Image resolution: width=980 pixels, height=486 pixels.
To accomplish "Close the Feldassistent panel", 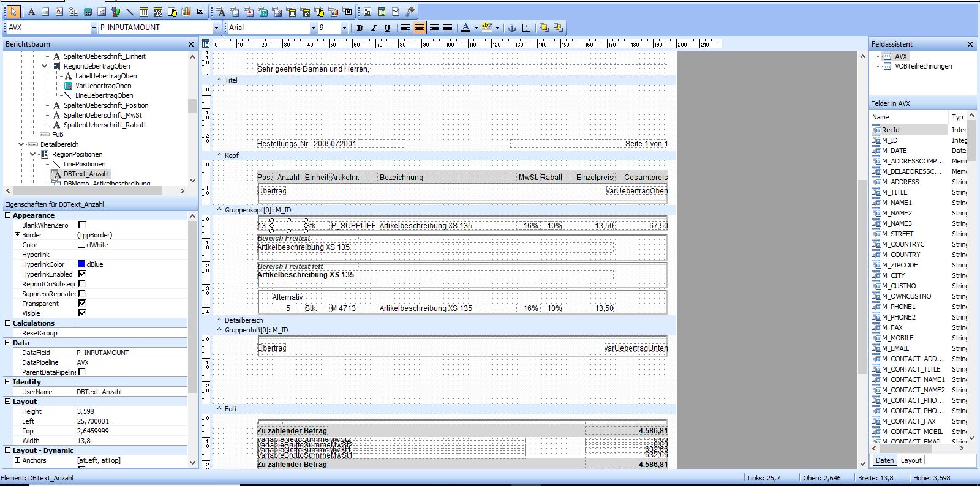I will [x=970, y=44].
